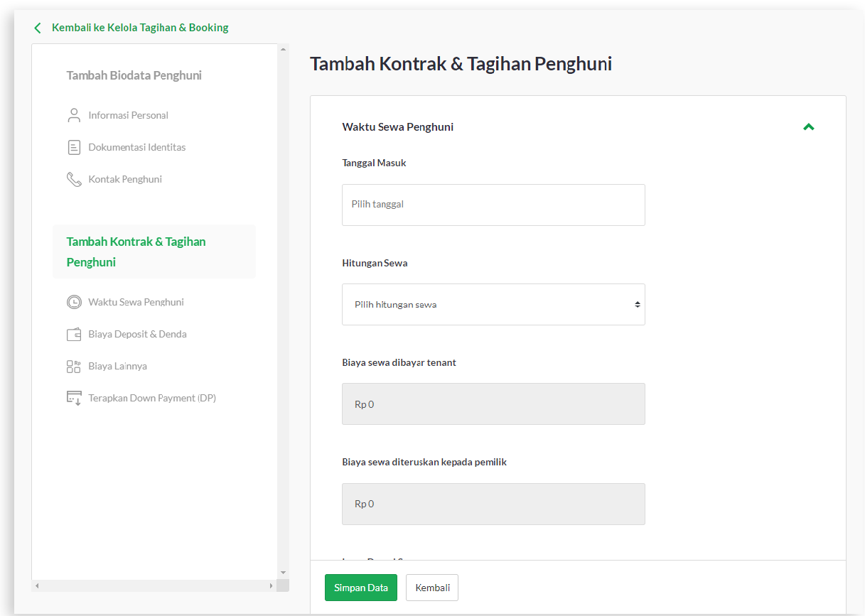Click the document icon beside Dokumentasi Identitas
The width and height of the screenshot is (865, 616).
pyautogui.click(x=74, y=147)
